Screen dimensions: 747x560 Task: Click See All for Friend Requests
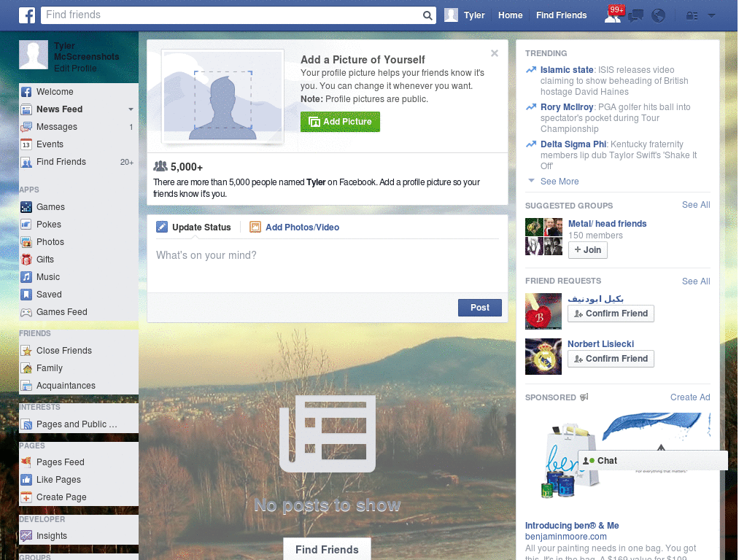[x=695, y=281]
